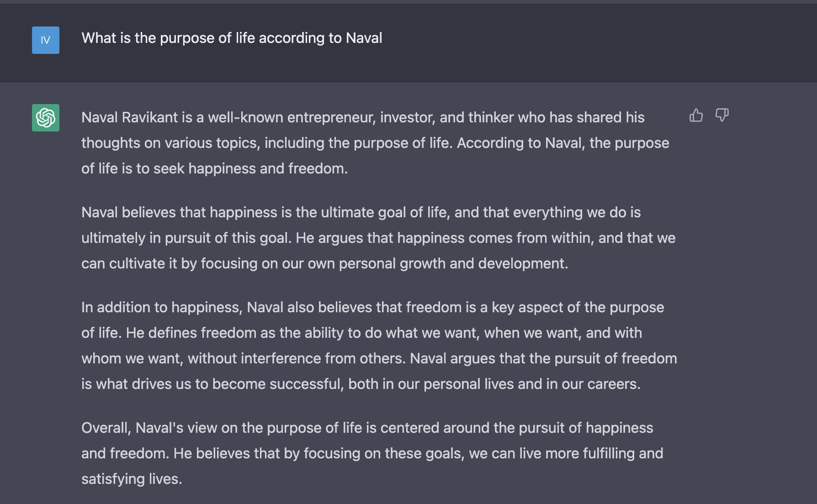Image resolution: width=817 pixels, height=504 pixels.
Task: Click the thumbs up icon on the response
Action: point(696,115)
